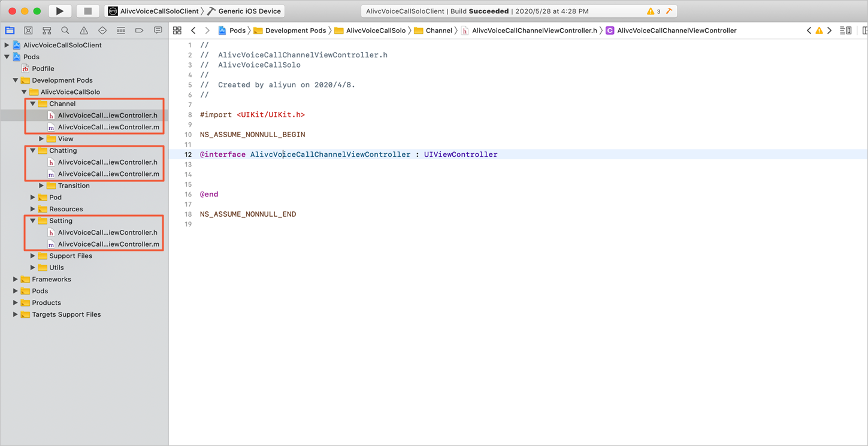This screenshot has height=446, width=868.
Task: Collapse the AlivcVoiceCallSolo folder
Action: 25,92
